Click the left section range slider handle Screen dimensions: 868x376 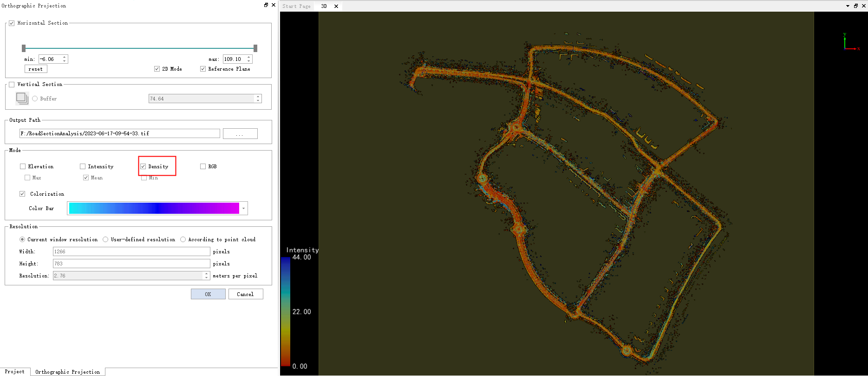[x=24, y=48]
